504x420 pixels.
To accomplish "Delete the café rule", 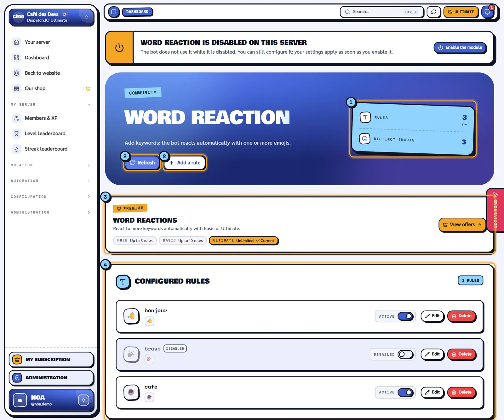I will click(x=461, y=393).
